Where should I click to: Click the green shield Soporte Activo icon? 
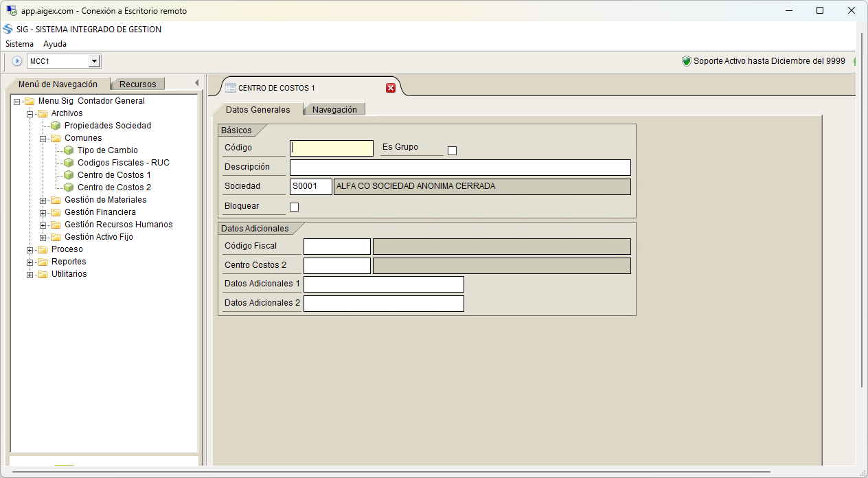(686, 61)
